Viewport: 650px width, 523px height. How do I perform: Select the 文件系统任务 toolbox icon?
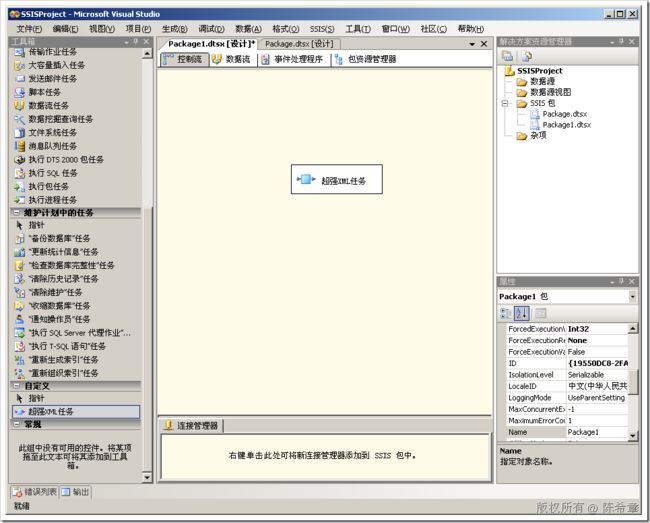[19, 133]
